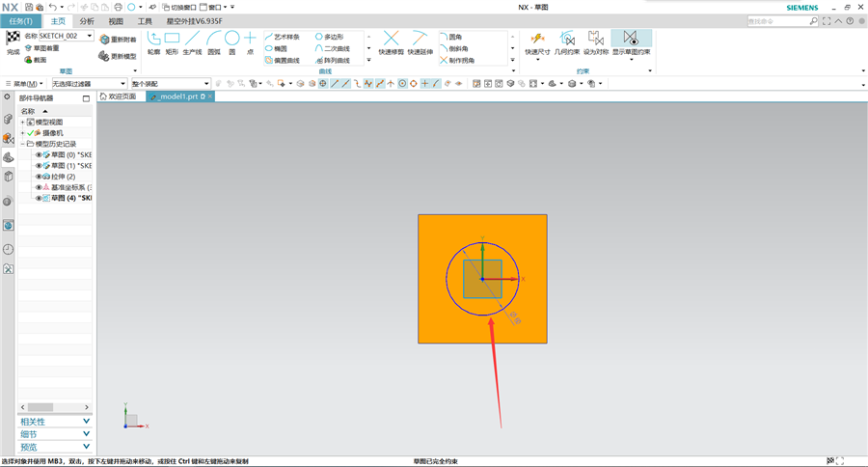The width and height of the screenshot is (868, 467).
Task: Toggle the green check on 摄像机
Action: (x=31, y=133)
